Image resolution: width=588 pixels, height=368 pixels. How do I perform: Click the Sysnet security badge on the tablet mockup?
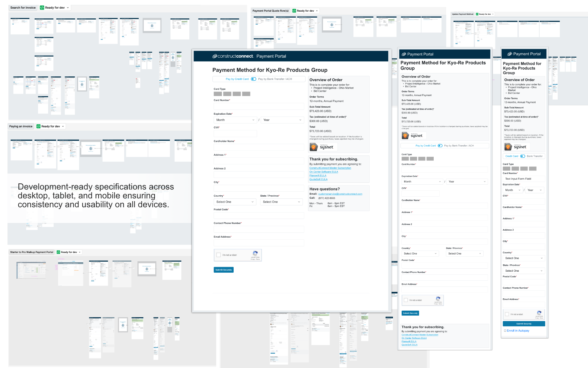pos(414,135)
